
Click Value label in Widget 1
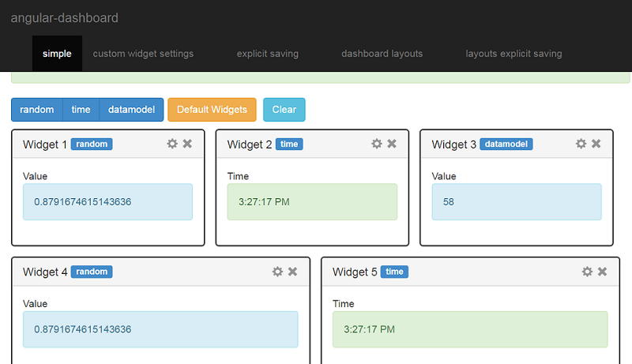click(35, 176)
